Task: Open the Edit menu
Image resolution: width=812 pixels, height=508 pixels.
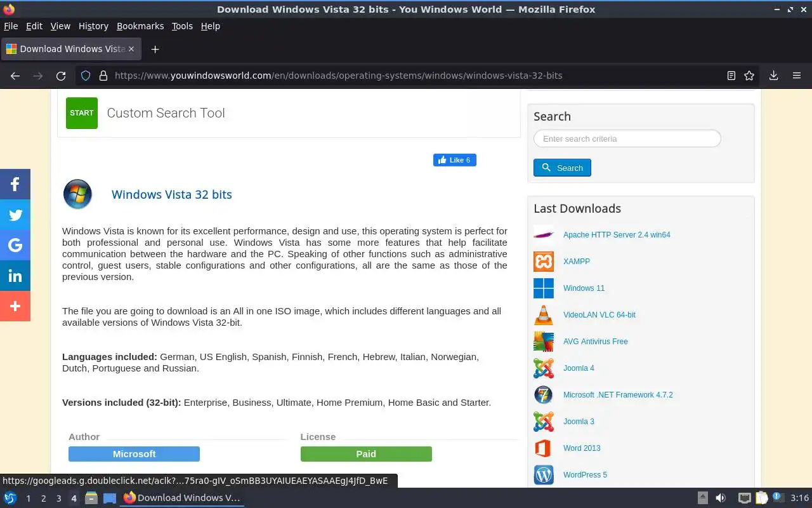Action: coord(34,26)
